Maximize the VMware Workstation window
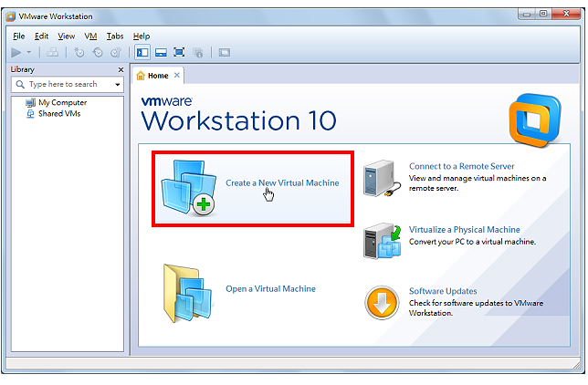 point(543,14)
